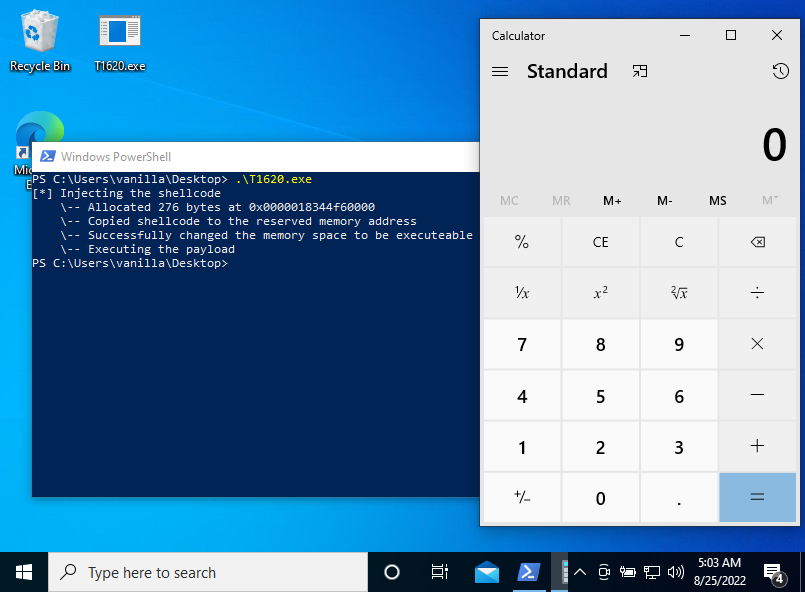
Task: Open the Start menu
Action: (x=23, y=571)
